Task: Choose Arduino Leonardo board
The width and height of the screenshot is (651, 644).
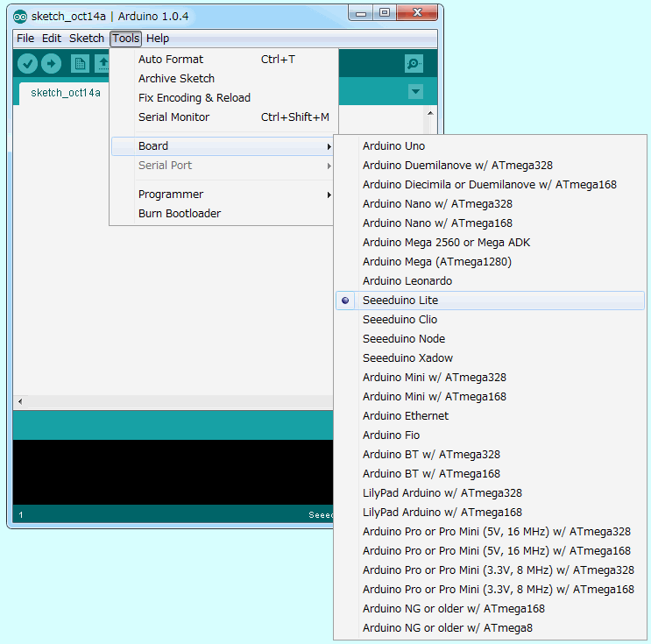Action: coord(490,281)
